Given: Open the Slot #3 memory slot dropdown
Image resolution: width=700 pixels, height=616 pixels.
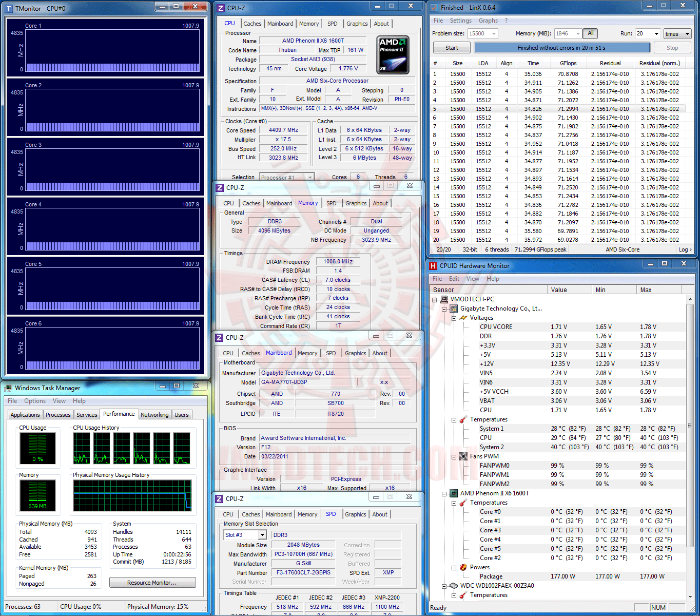Looking at the screenshot, I should point(262,535).
